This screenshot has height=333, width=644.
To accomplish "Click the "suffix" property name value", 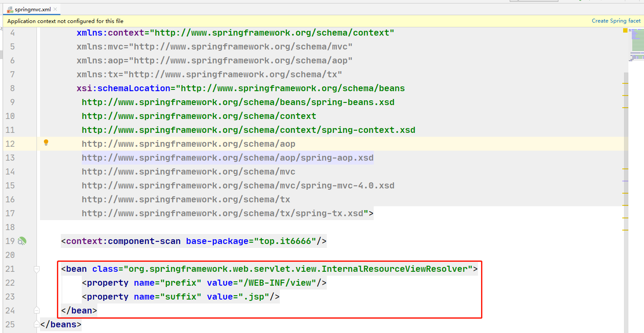I will [181, 297].
